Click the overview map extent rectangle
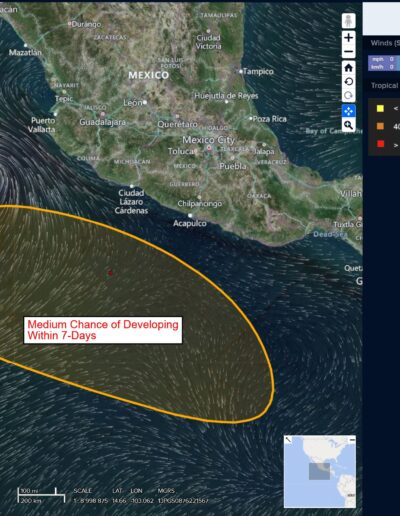Image resolution: width=400 pixels, height=516 pixels. (319, 471)
